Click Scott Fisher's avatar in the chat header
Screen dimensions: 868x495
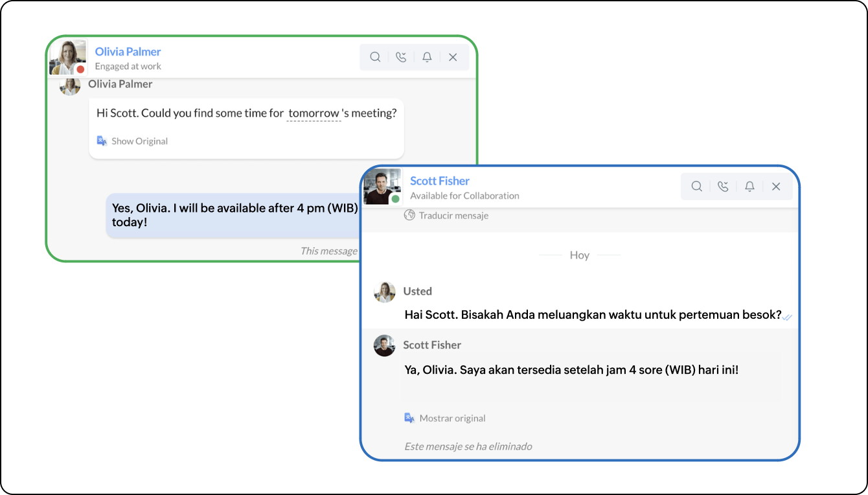pyautogui.click(x=385, y=186)
